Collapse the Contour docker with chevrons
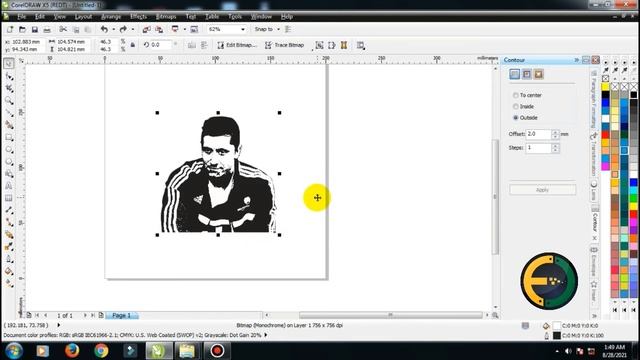640x360 pixels. 577,60
